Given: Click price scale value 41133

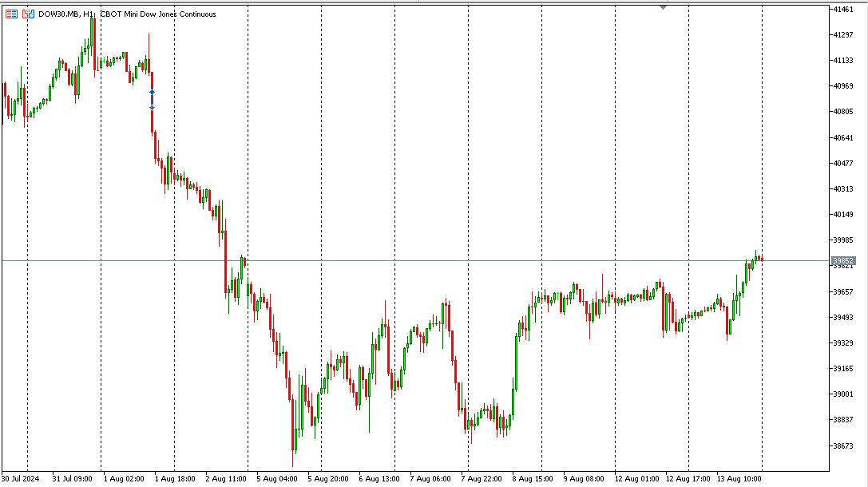Looking at the screenshot, I should pyautogui.click(x=843, y=61).
